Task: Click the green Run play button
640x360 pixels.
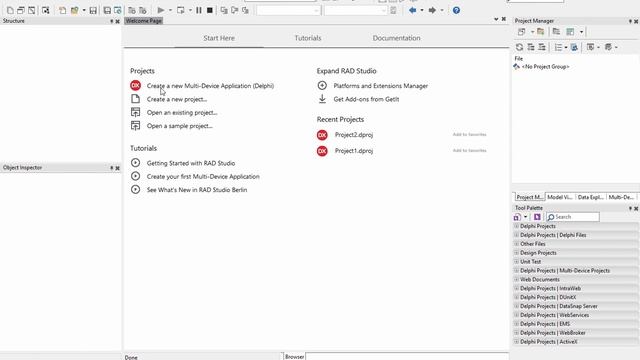Action: (161, 10)
